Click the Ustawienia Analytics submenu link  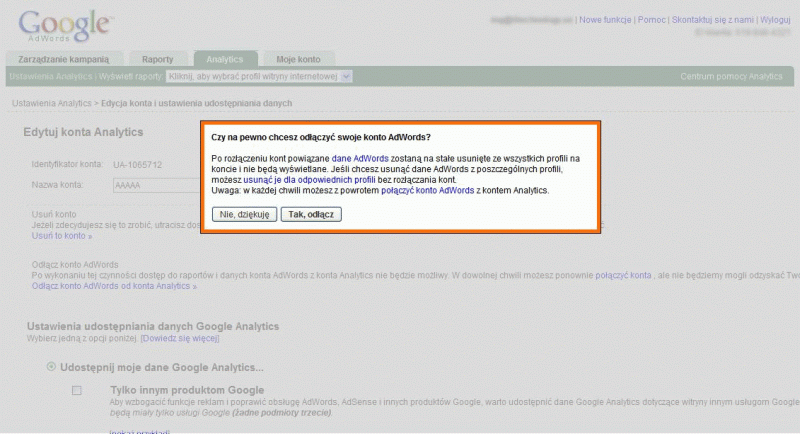tap(51, 76)
